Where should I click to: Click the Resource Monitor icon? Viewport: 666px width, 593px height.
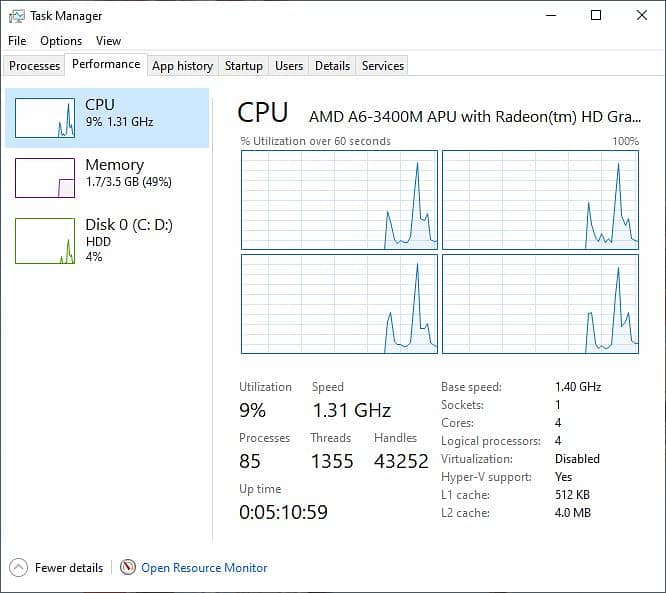[127, 567]
